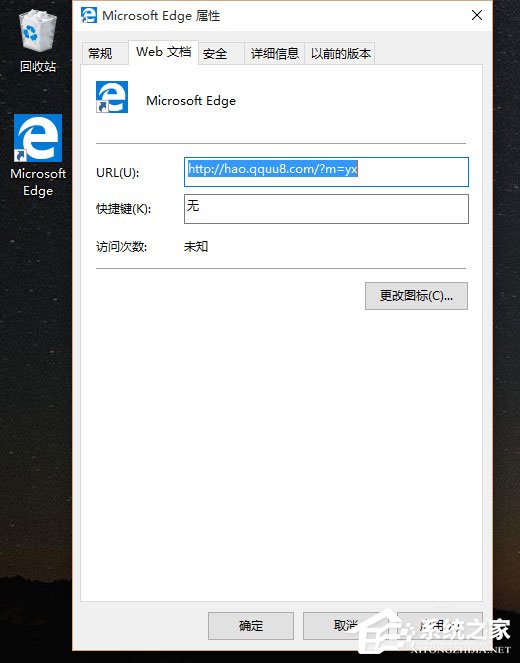
Task: Open the Recycle Bin desktop icon
Action: click(37, 31)
